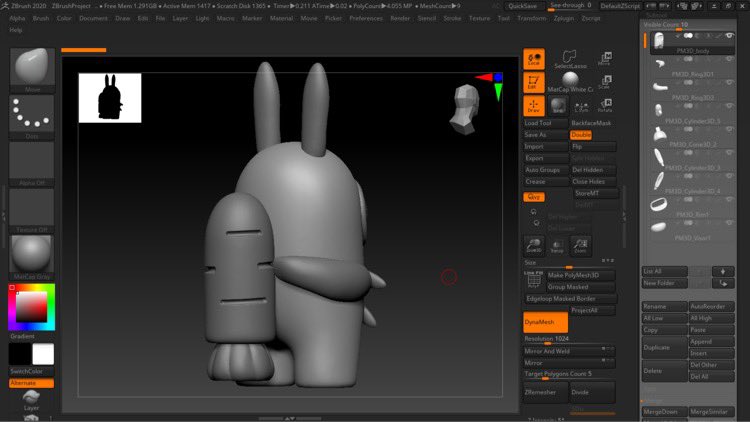
Task: Open the Zplugin menu
Action: pyautogui.click(x=563, y=18)
